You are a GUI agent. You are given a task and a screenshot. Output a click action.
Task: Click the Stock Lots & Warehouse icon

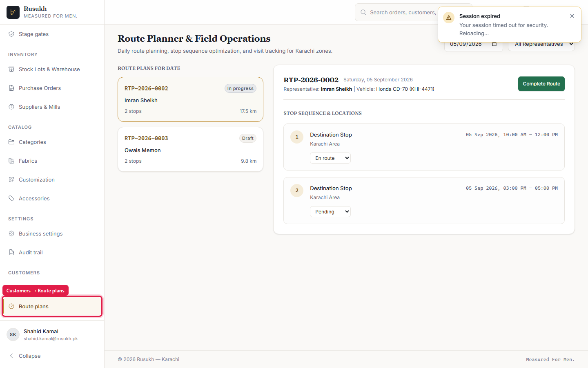click(x=11, y=69)
